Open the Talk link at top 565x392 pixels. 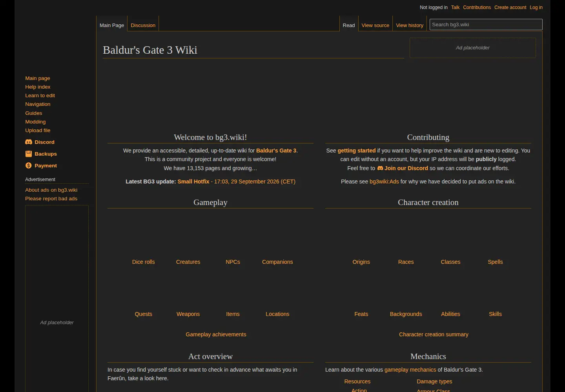[455, 7]
